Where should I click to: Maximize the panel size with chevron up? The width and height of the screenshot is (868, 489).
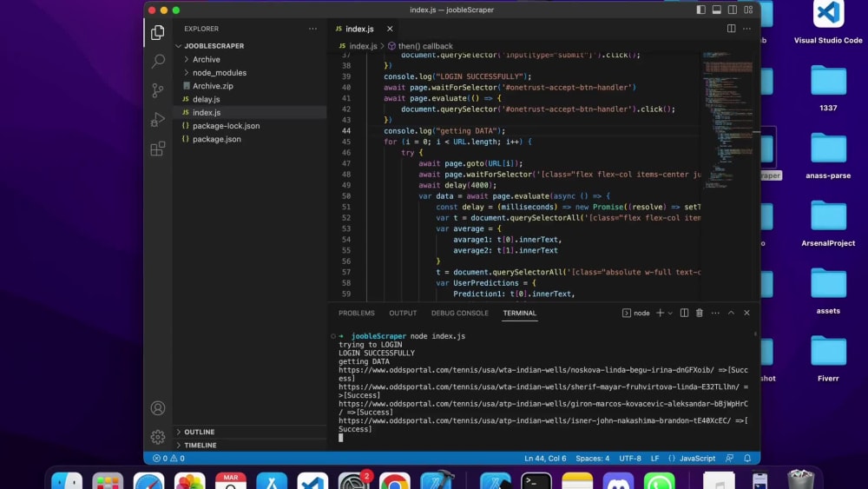[x=731, y=313]
